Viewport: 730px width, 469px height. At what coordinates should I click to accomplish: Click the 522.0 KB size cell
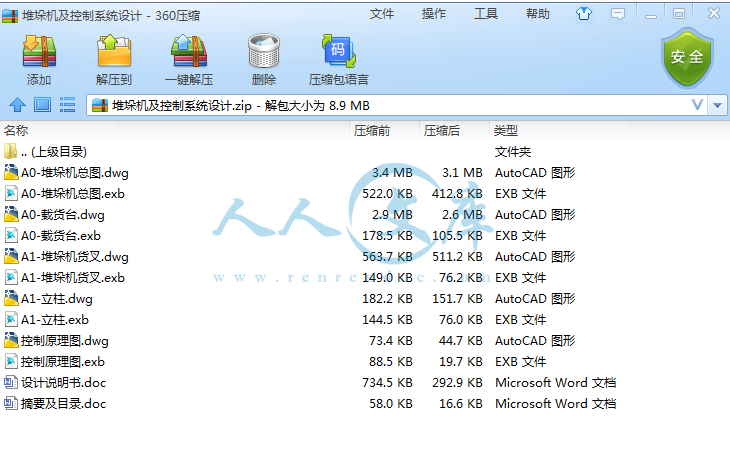point(387,194)
